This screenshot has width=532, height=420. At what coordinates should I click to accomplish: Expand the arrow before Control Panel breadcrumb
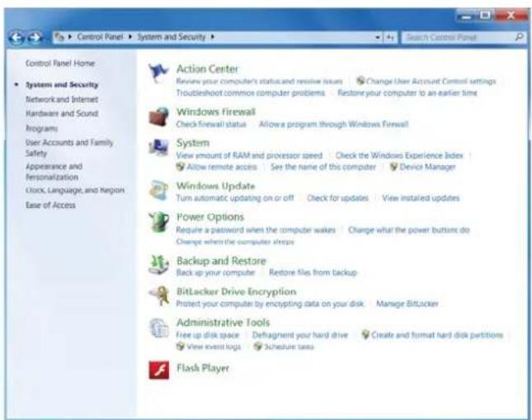[x=70, y=36]
